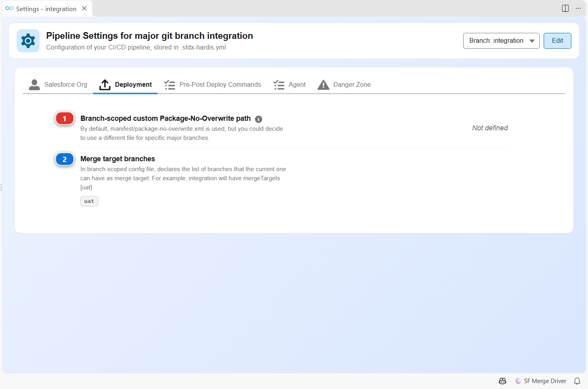The image size is (588, 389).
Task: Click the Merge target branches heading
Action: [x=118, y=159]
